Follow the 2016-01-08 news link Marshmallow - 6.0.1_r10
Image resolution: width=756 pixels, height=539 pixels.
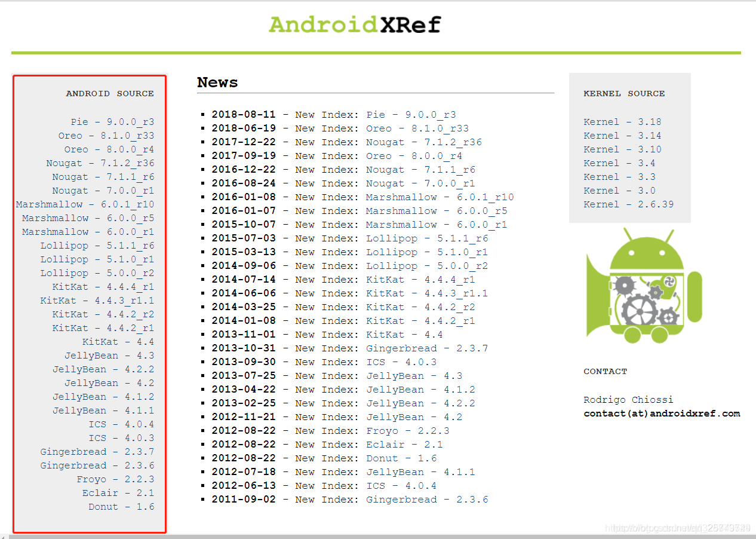440,197
